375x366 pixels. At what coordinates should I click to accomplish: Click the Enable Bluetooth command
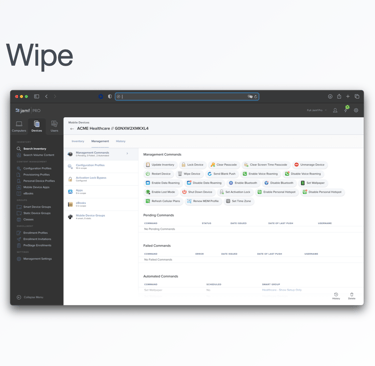(x=243, y=183)
